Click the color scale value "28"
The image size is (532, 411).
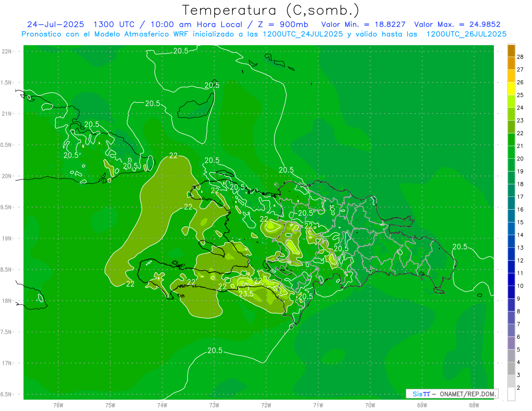520,57
